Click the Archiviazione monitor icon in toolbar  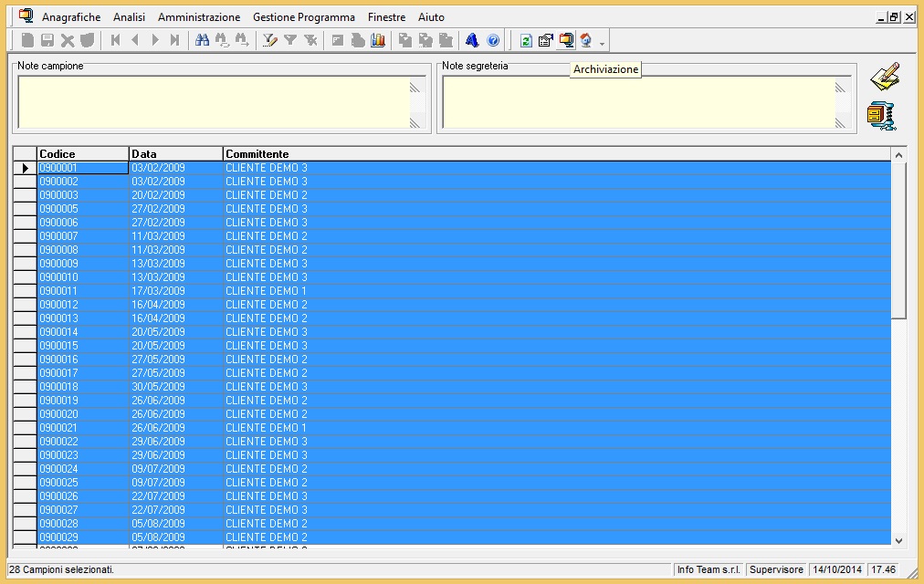[x=566, y=40]
